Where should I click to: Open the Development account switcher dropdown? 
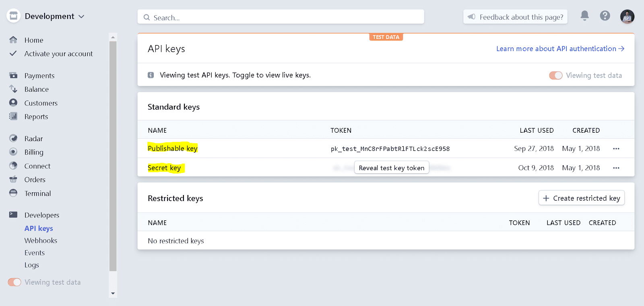54,16
